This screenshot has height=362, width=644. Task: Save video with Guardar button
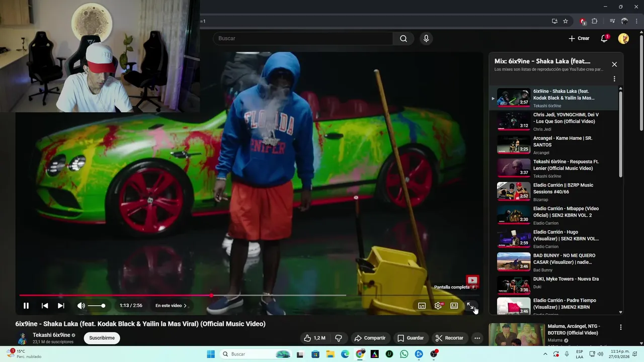411,338
